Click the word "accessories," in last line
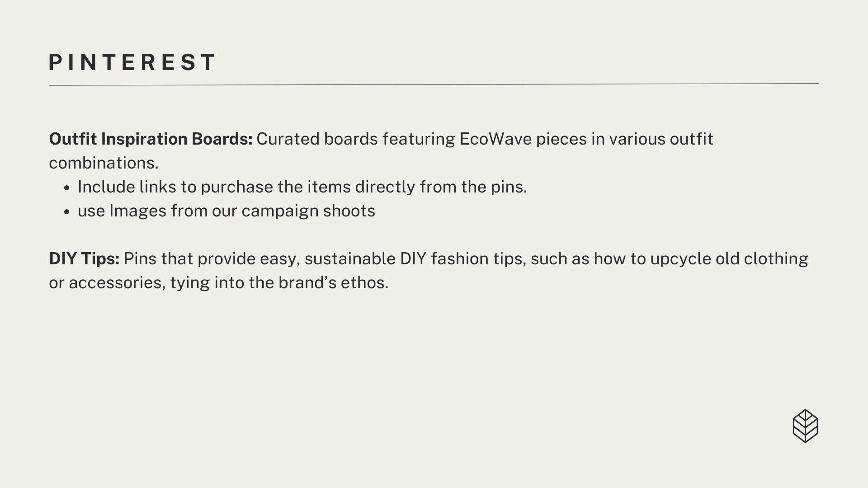This screenshot has width=868, height=488. [117, 282]
